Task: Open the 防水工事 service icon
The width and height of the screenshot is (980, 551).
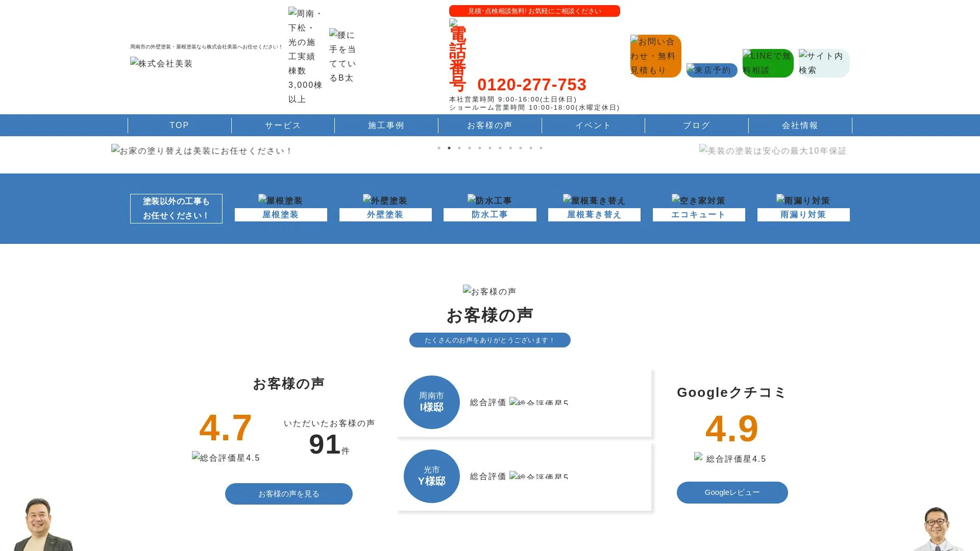Action: point(489,200)
